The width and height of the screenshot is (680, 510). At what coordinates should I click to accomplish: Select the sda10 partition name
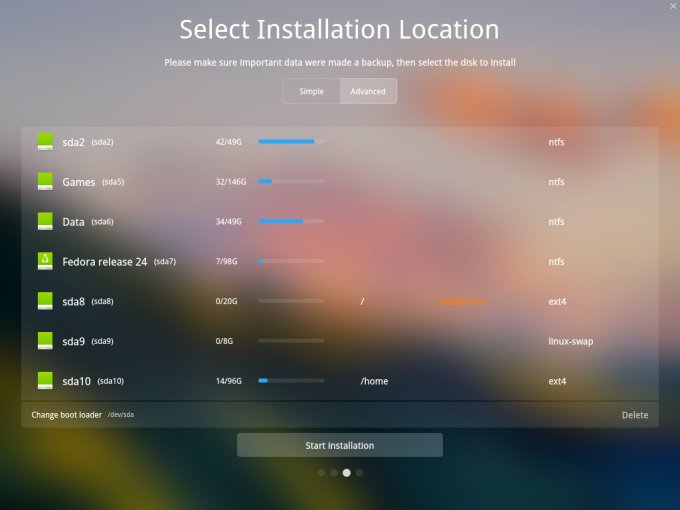tap(76, 381)
